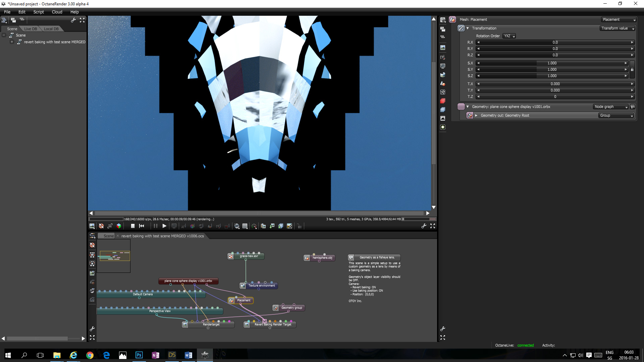Open the Script menu
The width and height of the screenshot is (644, 362).
pyautogui.click(x=39, y=12)
